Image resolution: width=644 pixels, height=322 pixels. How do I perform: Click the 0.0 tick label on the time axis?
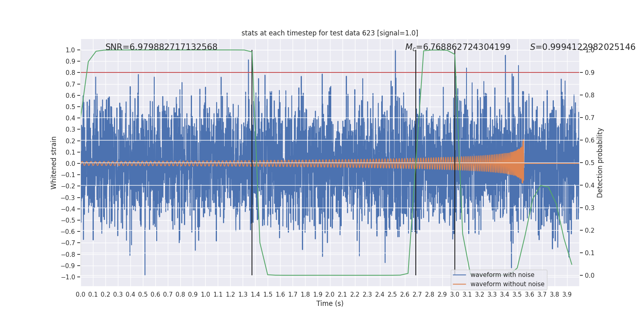pos(80,295)
